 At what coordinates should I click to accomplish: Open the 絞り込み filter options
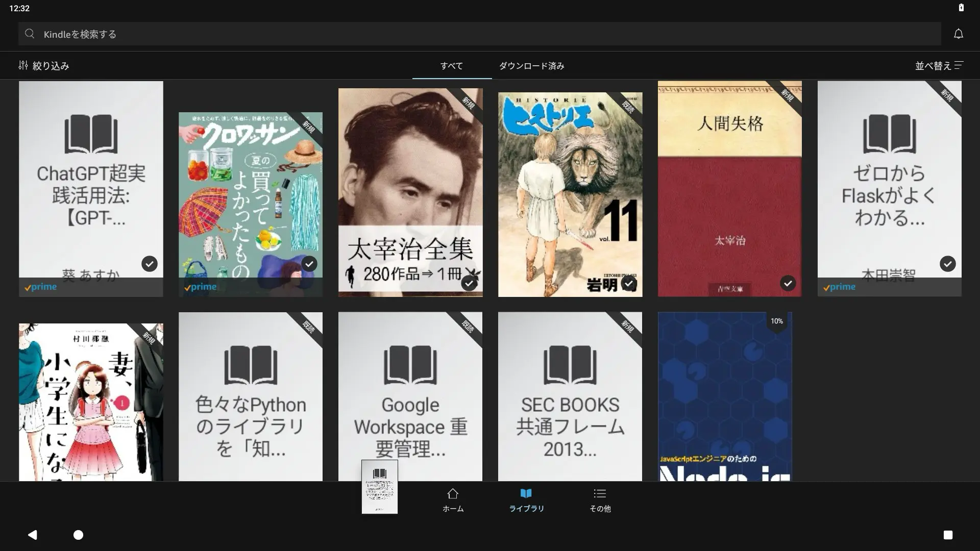click(43, 65)
